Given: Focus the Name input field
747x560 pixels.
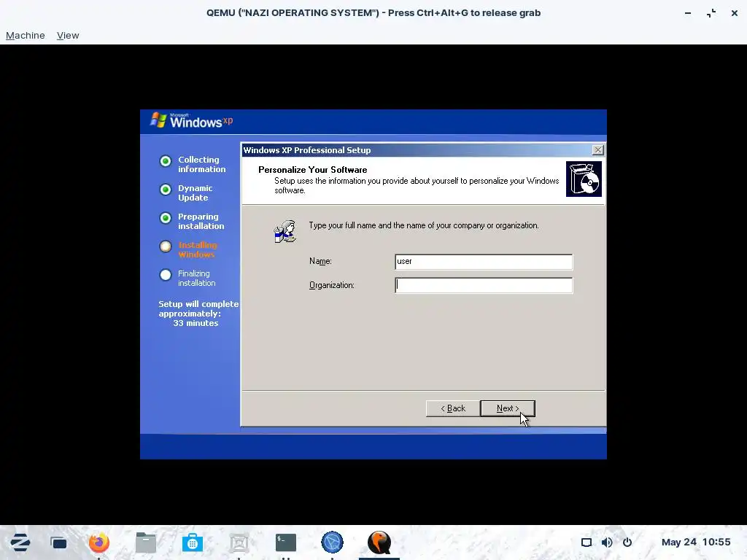Looking at the screenshot, I should [484, 262].
